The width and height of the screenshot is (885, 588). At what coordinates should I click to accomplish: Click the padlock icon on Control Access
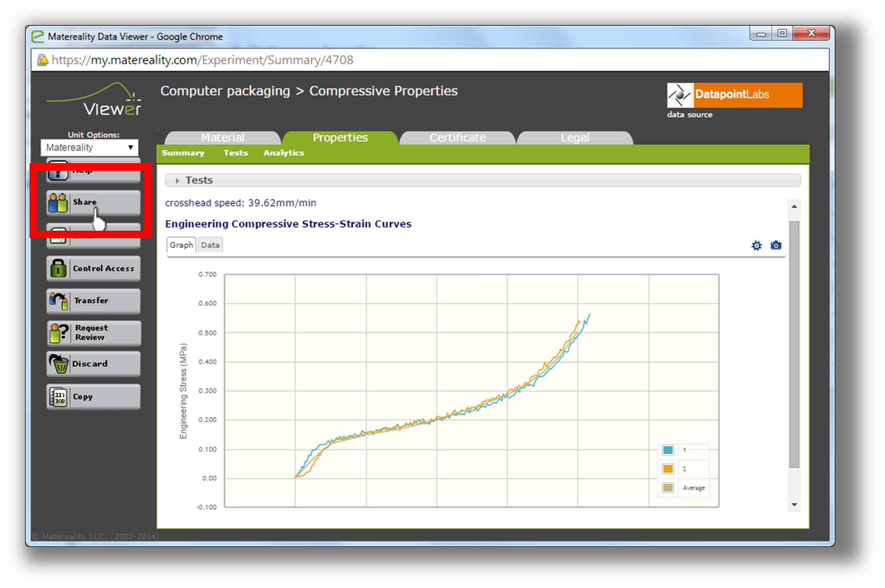[x=58, y=269]
